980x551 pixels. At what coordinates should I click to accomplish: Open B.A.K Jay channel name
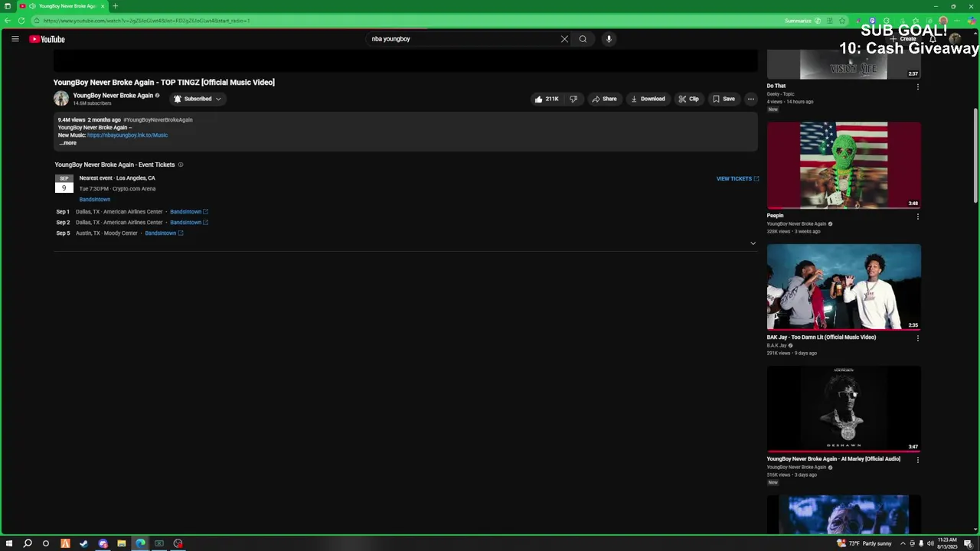pos(776,346)
